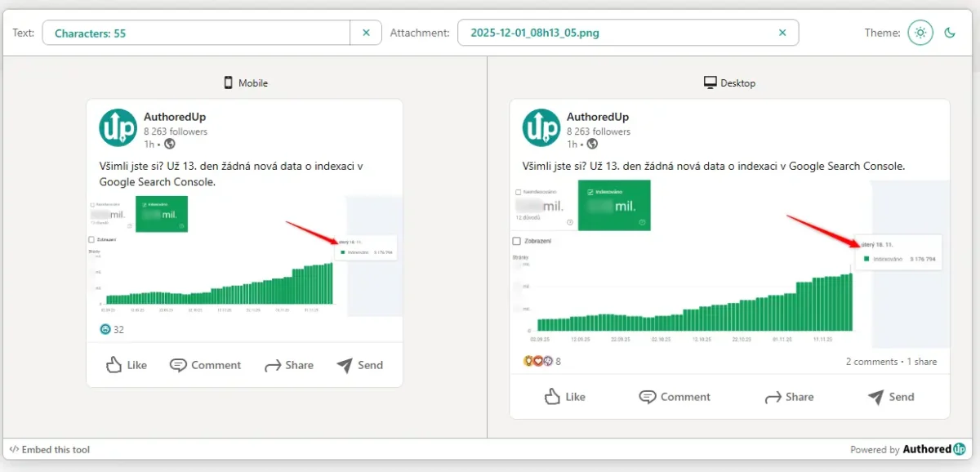Click Like in the desktop preview
The image size is (980, 472).
coord(565,397)
